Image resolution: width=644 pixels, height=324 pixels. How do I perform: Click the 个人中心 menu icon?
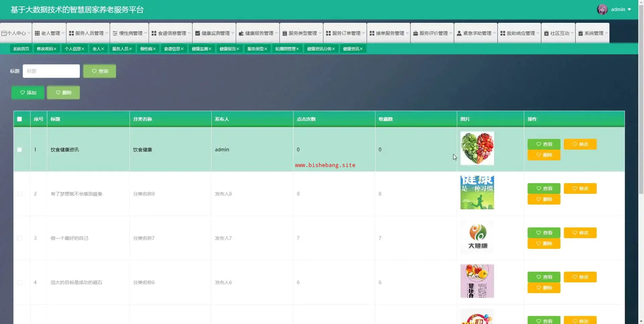[x=4, y=33]
